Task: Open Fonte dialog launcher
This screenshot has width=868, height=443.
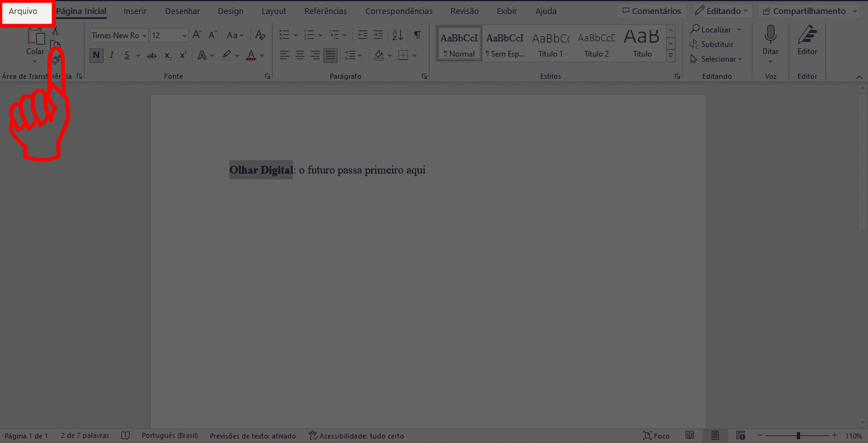Action: (268, 76)
